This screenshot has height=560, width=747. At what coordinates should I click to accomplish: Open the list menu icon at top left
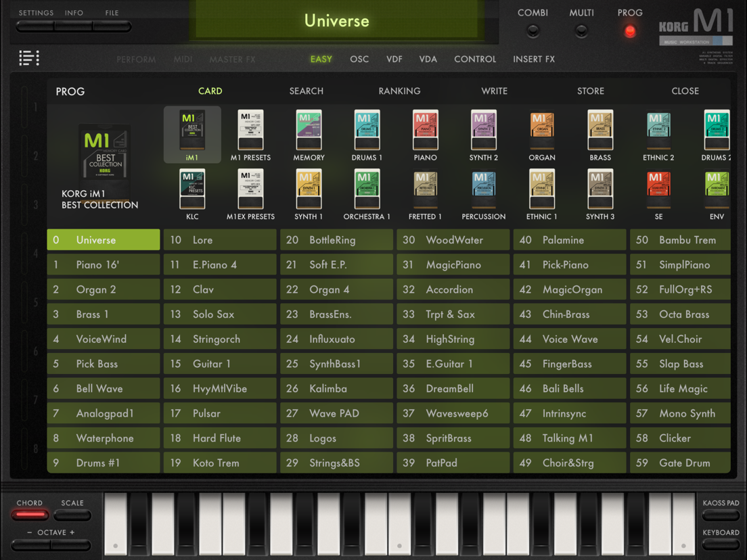(x=29, y=58)
